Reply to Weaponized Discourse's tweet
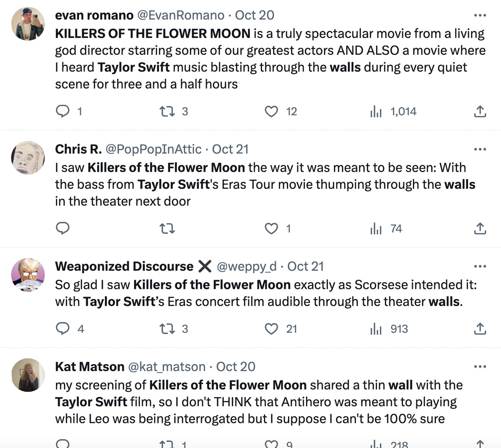This screenshot has width=501, height=448. click(63, 329)
